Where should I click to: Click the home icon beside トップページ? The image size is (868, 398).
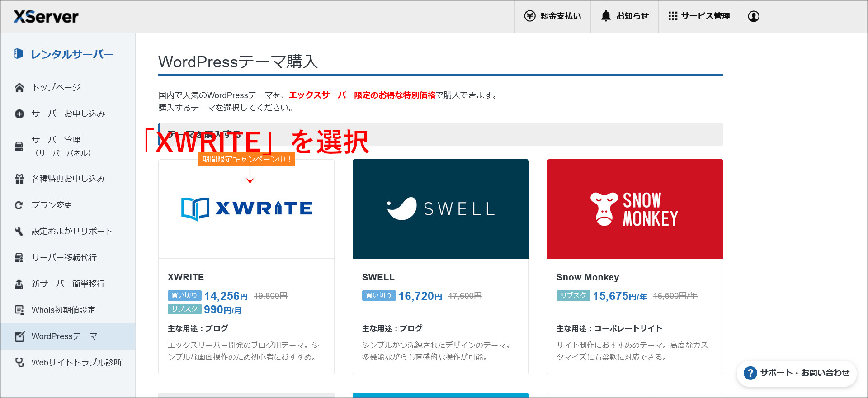point(19,87)
